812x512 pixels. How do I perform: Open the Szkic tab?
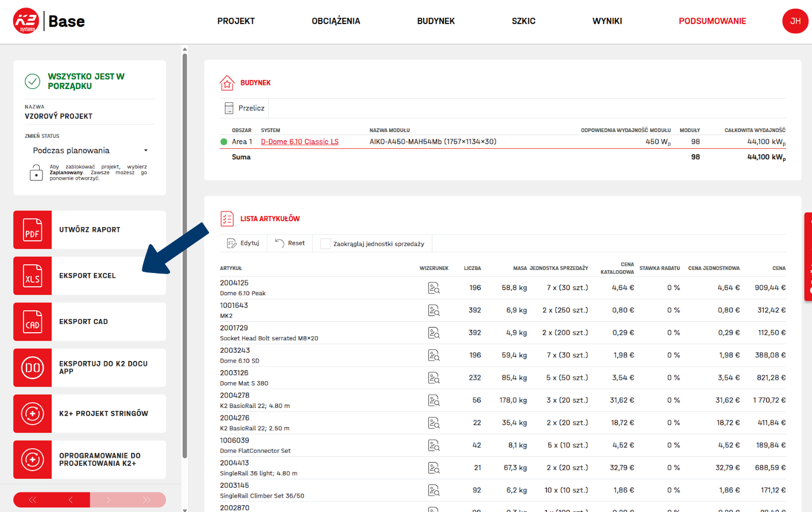point(523,21)
